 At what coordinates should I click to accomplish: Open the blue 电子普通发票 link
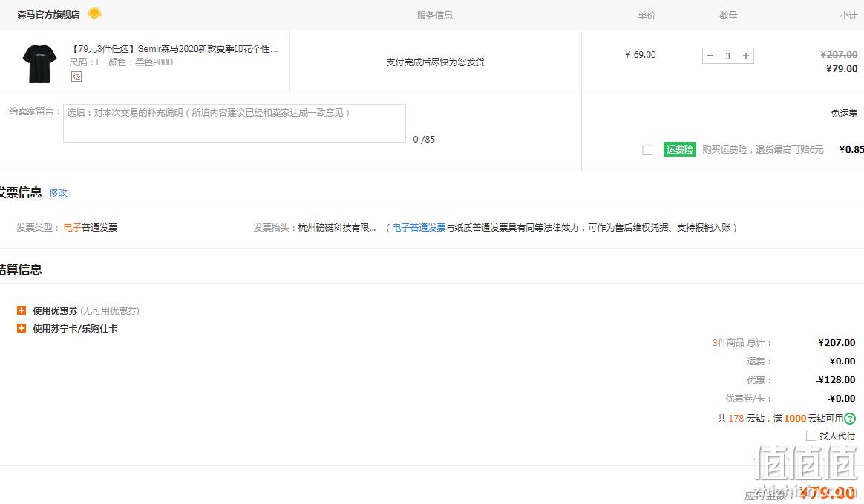tap(419, 227)
